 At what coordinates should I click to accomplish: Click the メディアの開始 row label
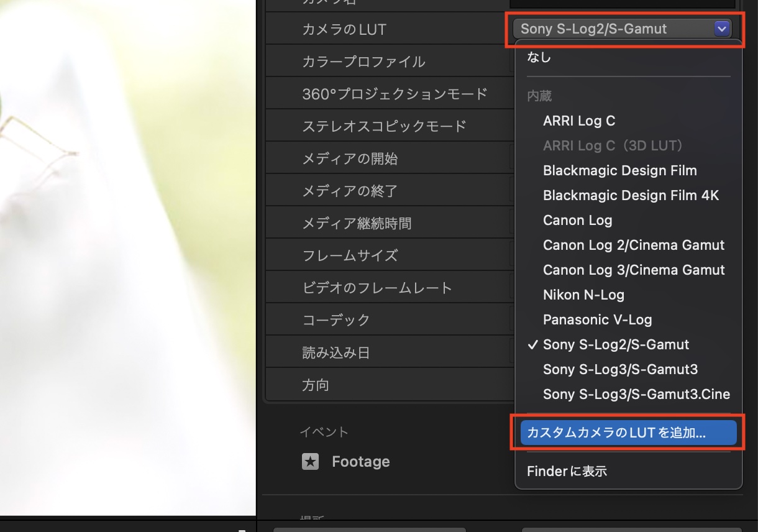pos(350,158)
